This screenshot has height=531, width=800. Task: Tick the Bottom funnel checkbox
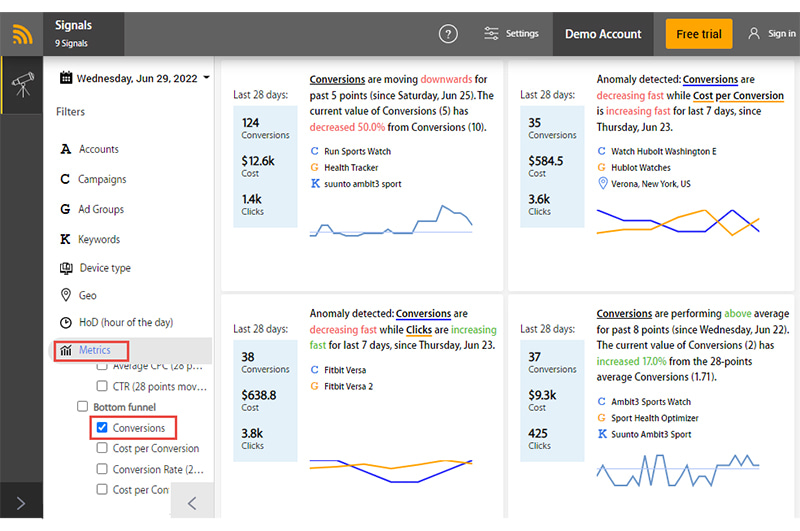(82, 407)
